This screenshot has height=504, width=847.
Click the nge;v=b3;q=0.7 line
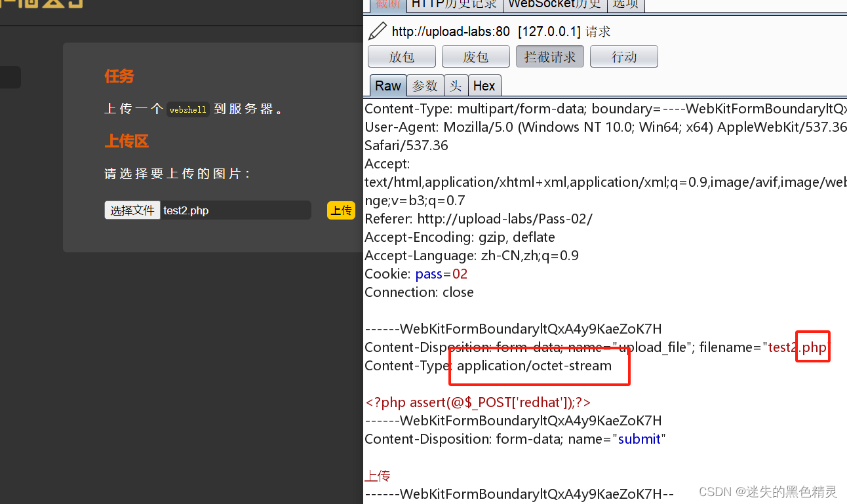coord(415,201)
